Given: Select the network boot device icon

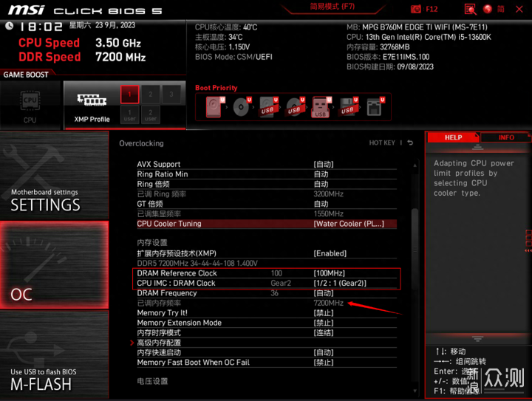Looking at the screenshot, I should tap(375, 107).
